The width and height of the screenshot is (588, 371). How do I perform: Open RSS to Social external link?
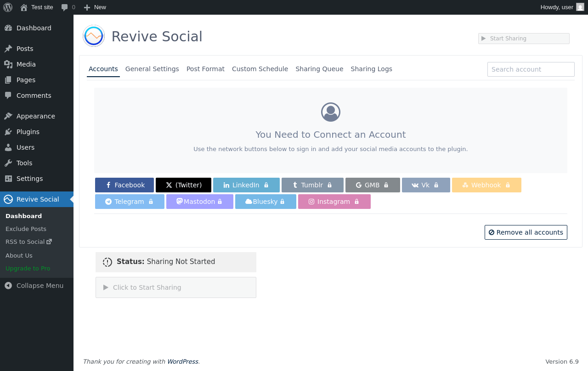coord(28,242)
